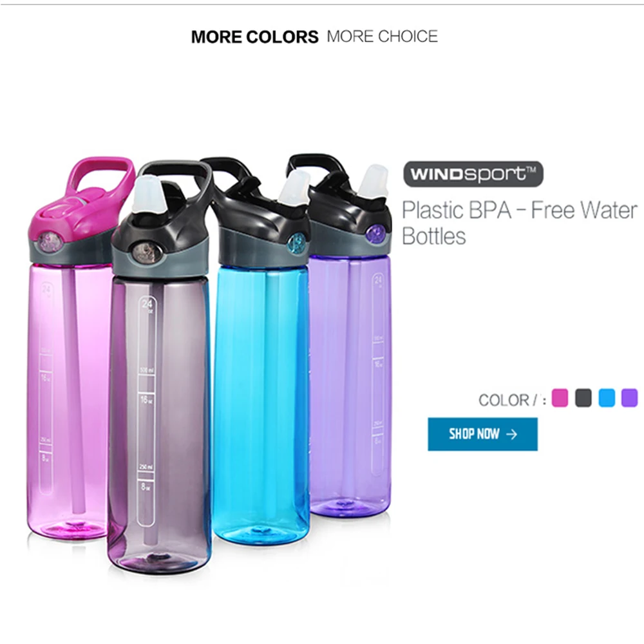Select the purple color swatch
Image resolution: width=644 pixels, height=644 pixels.
coord(629,397)
